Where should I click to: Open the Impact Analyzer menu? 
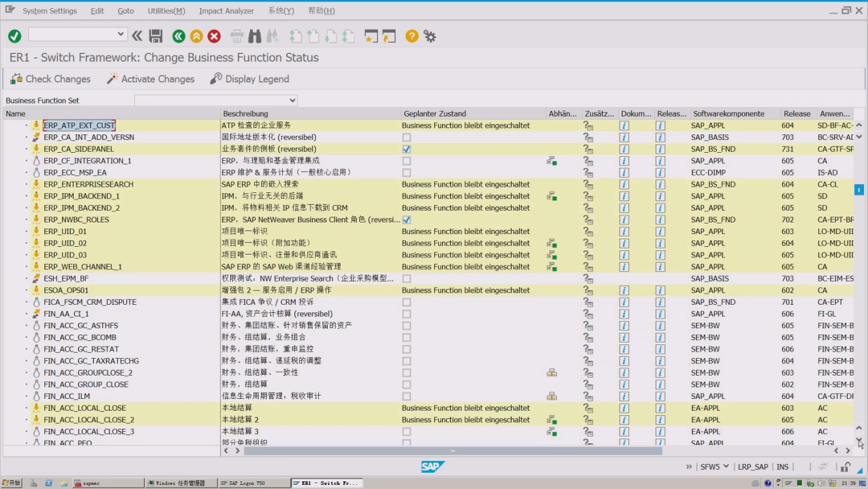click(x=227, y=10)
